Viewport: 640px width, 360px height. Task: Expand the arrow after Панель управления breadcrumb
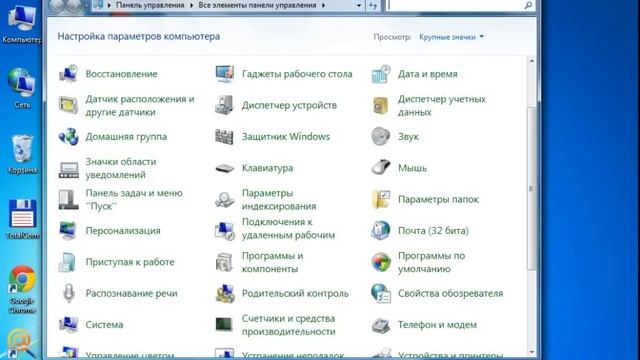coord(191,5)
